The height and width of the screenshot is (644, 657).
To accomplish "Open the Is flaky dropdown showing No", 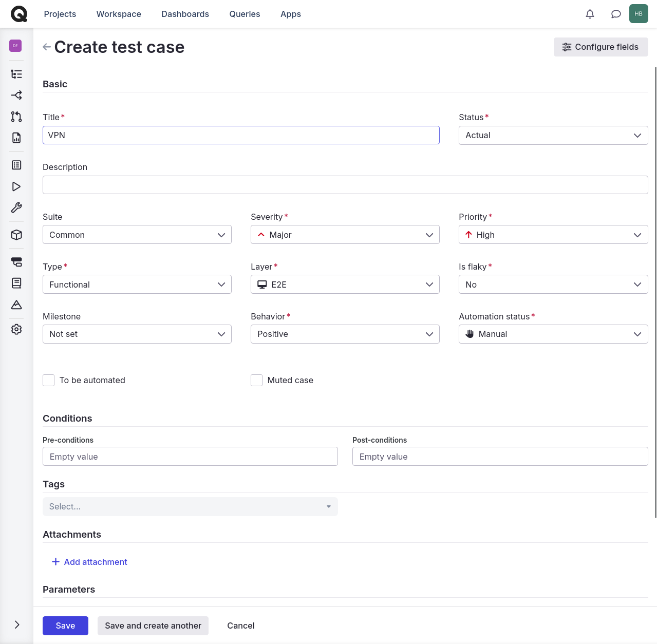I will (x=553, y=285).
